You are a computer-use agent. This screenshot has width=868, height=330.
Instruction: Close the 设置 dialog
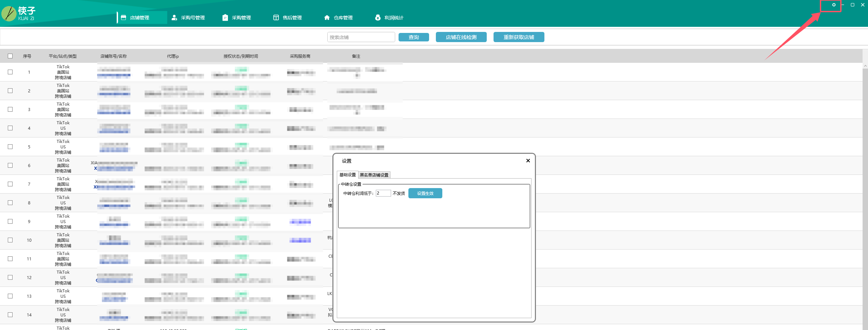528,161
